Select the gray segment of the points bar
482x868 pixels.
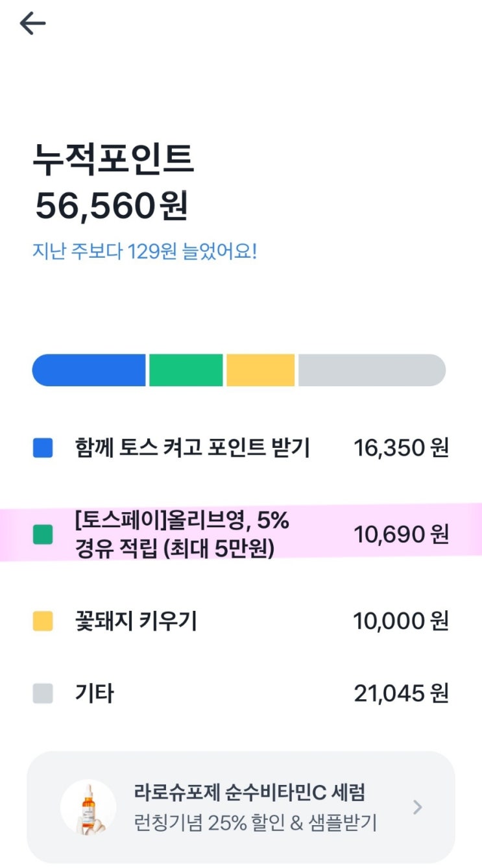click(x=371, y=370)
